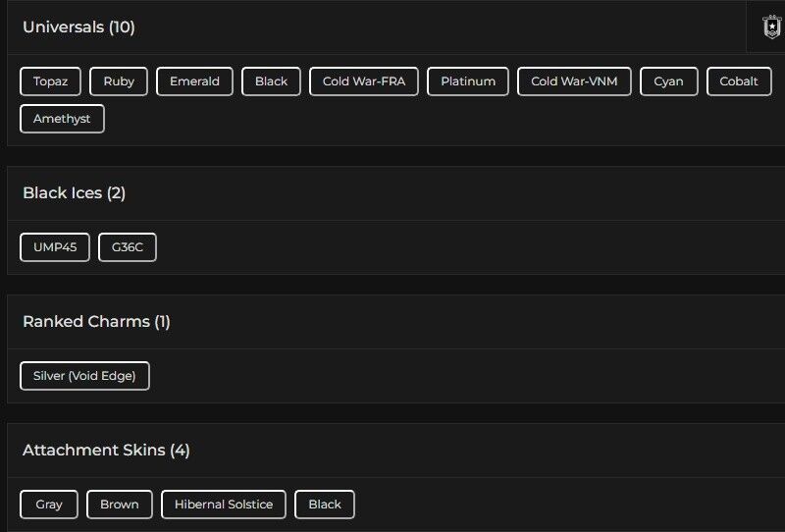The height and width of the screenshot is (532, 785).
Task: Click the Cold War-VNM tag
Action: coord(574,81)
